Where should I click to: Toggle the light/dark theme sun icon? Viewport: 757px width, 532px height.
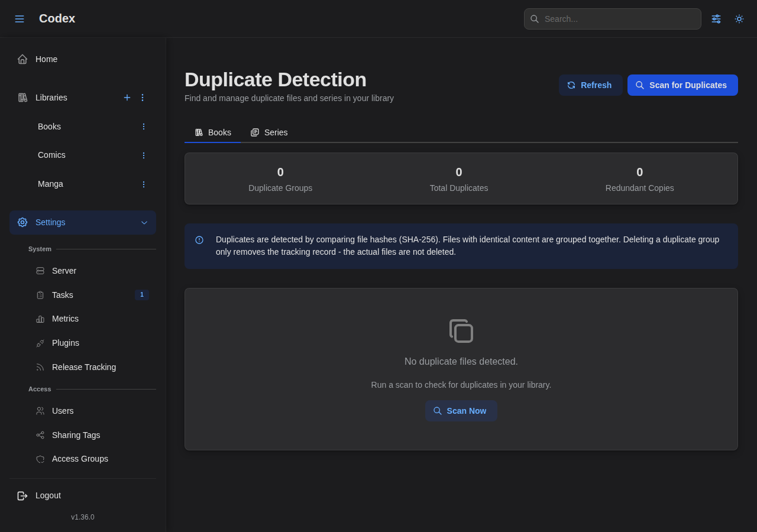point(739,19)
